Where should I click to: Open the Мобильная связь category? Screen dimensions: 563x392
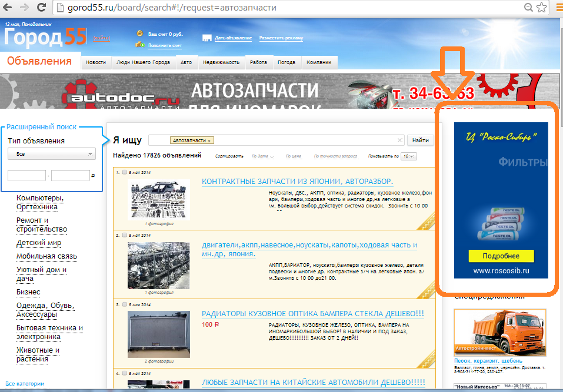click(46, 256)
